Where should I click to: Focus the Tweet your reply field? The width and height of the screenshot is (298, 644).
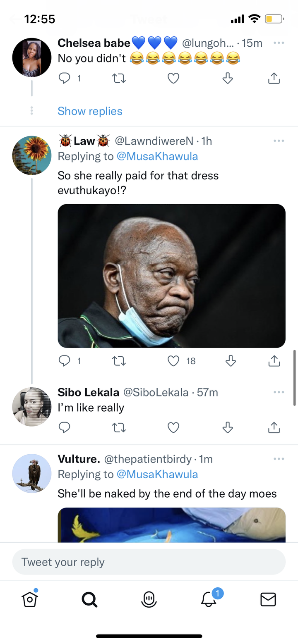(149, 562)
